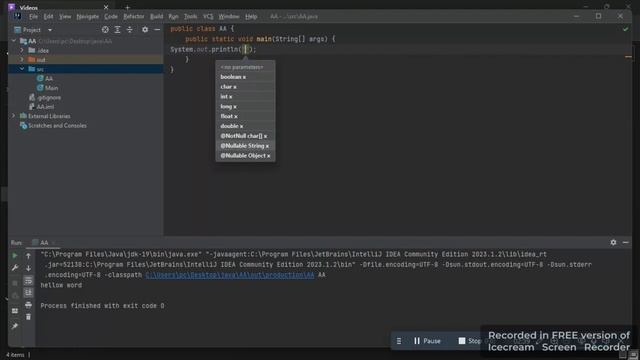Click the Expand All icon in Project panel
The image size is (640, 360).
point(118,29)
